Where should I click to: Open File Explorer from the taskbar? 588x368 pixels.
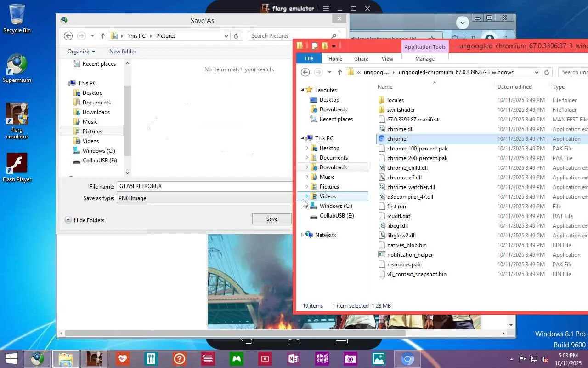pyautogui.click(x=66, y=359)
